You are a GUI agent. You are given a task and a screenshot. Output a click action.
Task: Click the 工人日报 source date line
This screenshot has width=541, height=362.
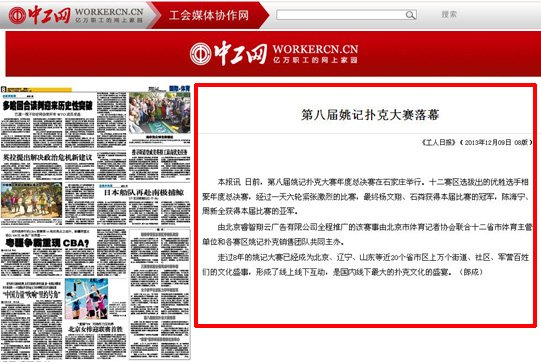(x=477, y=142)
